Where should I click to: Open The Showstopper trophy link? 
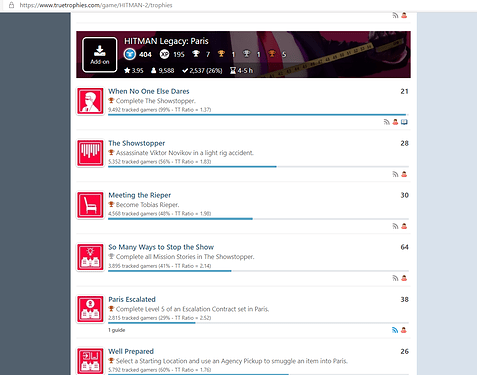point(137,143)
